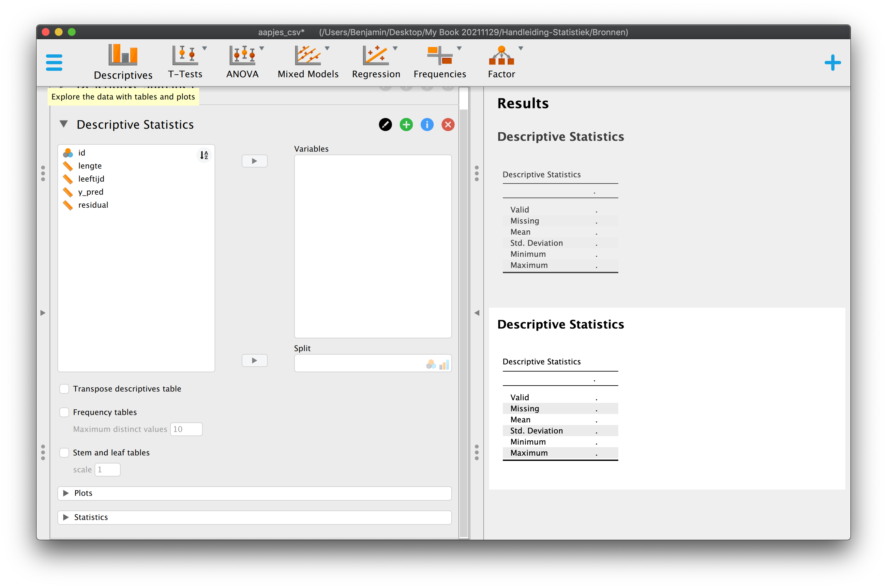Click Maximum row in highlighted table
This screenshot has height=588, width=887.
[x=560, y=453]
